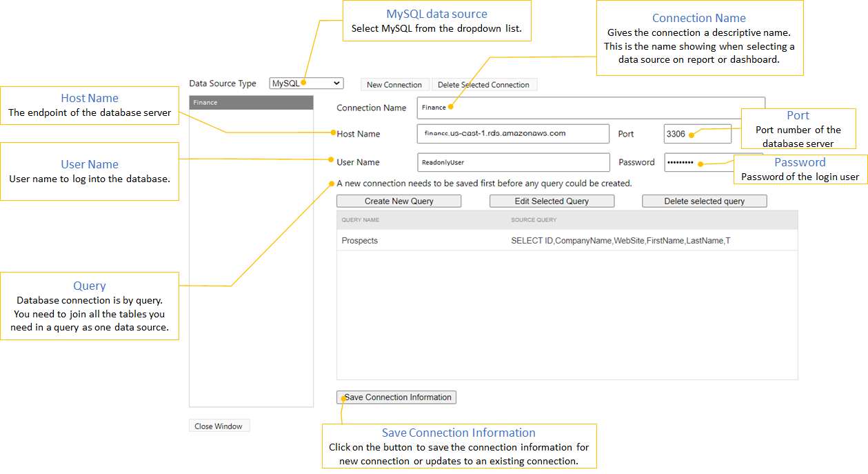The height and width of the screenshot is (474, 868).
Task: Click Save Connection Information button
Action: (x=396, y=397)
